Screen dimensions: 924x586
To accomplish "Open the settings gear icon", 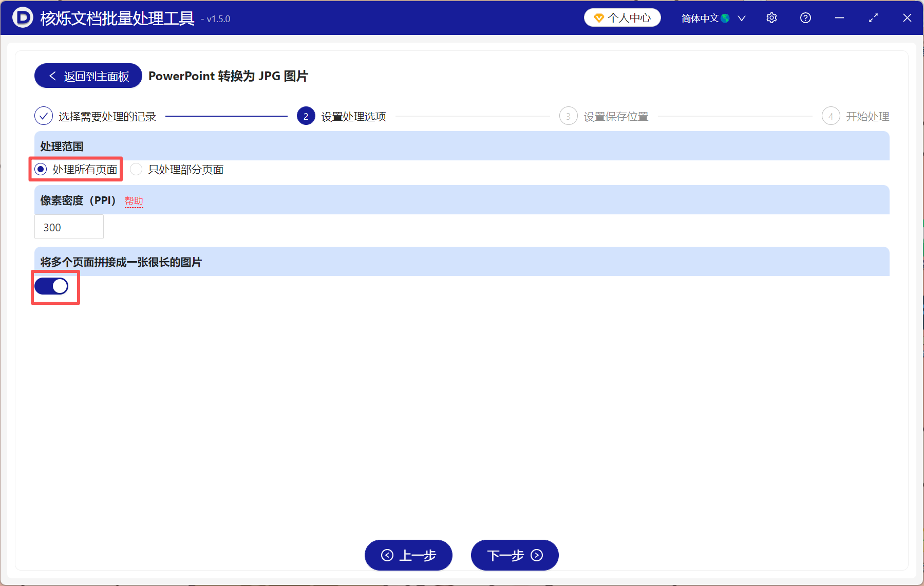I will [x=771, y=17].
